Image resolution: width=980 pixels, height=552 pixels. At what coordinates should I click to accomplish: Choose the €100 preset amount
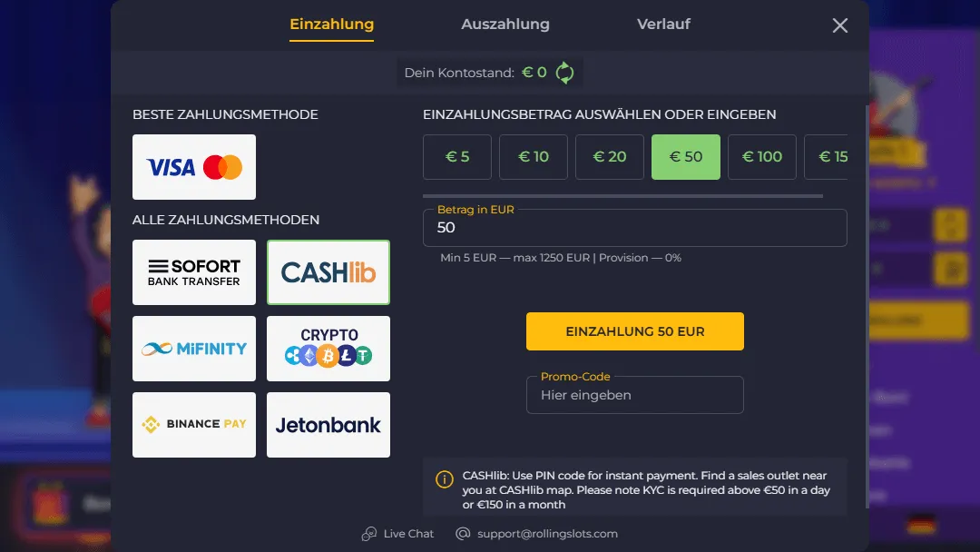click(x=761, y=156)
